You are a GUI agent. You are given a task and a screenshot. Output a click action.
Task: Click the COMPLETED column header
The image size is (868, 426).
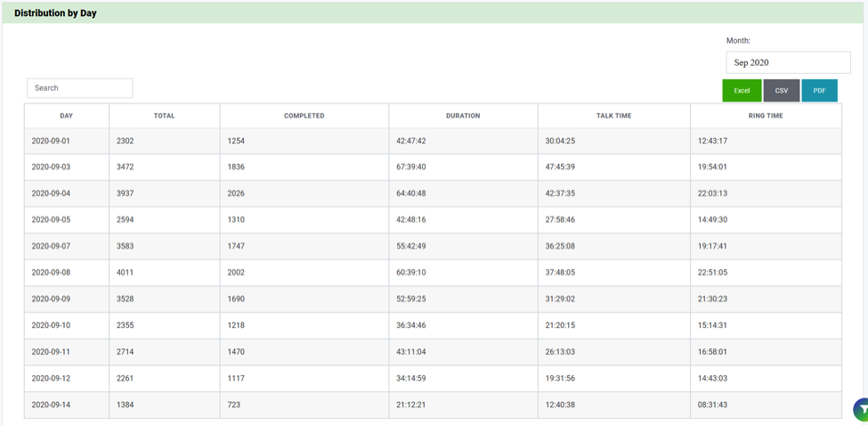(x=304, y=116)
